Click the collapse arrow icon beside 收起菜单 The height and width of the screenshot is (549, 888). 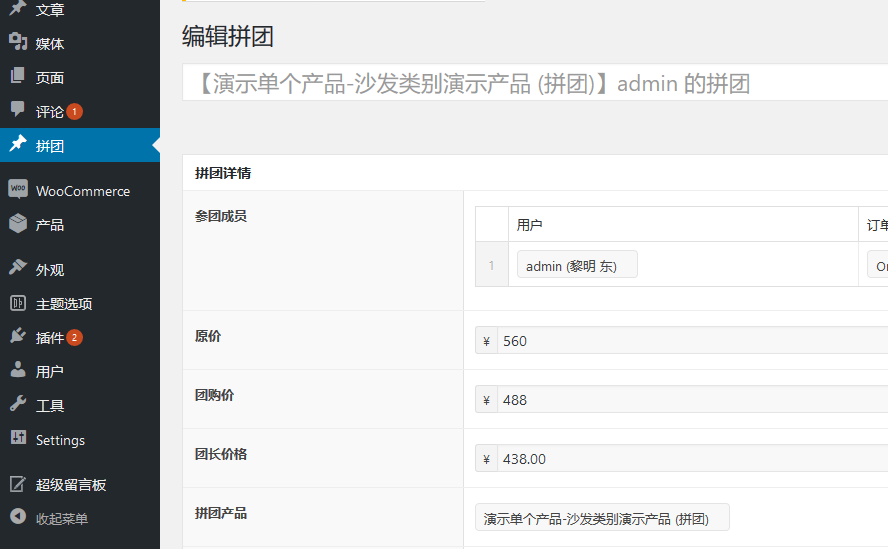(18, 517)
